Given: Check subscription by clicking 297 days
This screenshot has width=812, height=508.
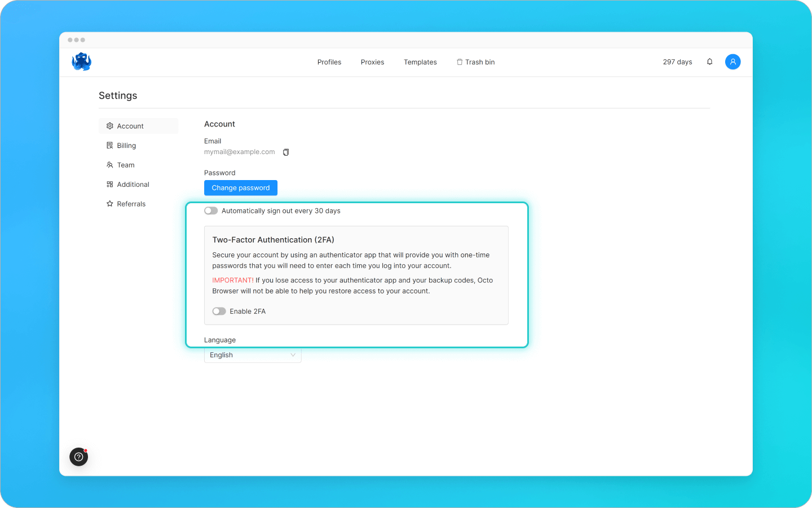Looking at the screenshot, I should [x=677, y=62].
